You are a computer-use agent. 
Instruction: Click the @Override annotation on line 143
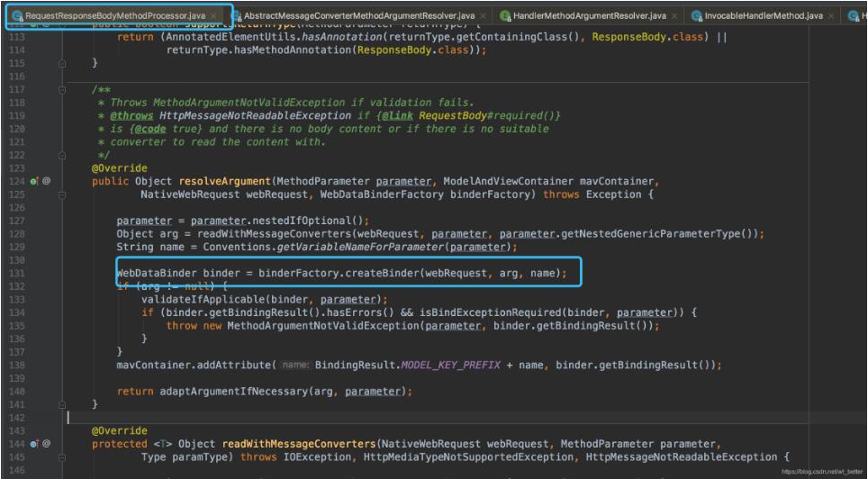(120, 430)
